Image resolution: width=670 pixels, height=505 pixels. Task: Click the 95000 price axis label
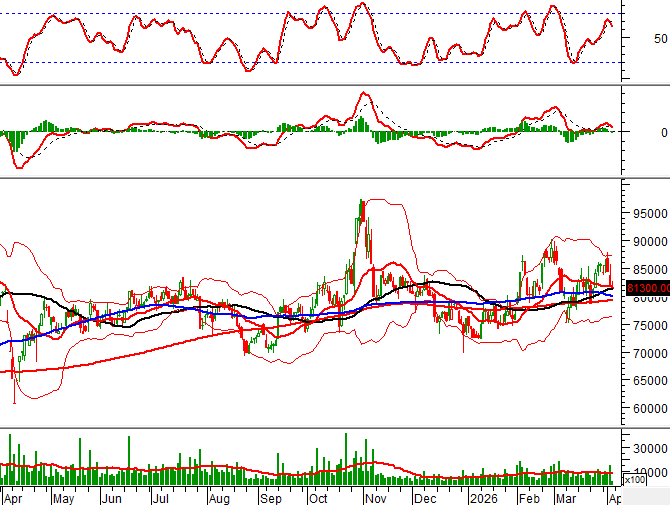click(x=647, y=213)
